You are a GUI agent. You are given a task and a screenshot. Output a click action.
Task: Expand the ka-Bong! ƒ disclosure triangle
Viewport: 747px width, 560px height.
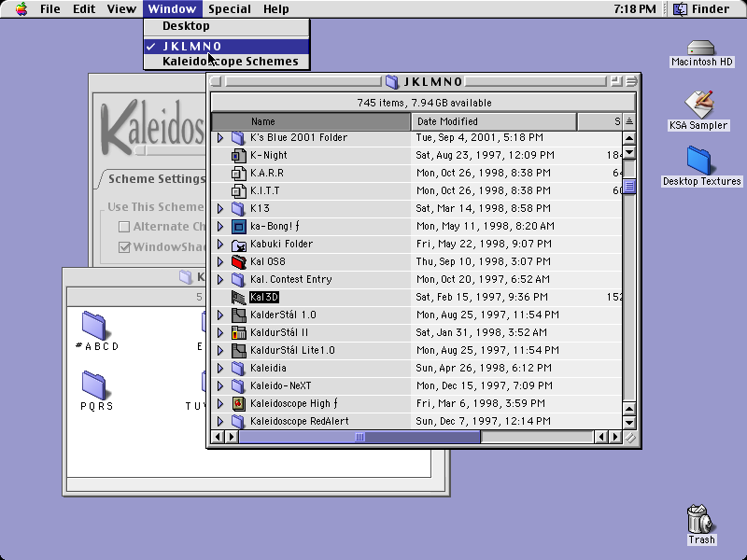pos(220,226)
